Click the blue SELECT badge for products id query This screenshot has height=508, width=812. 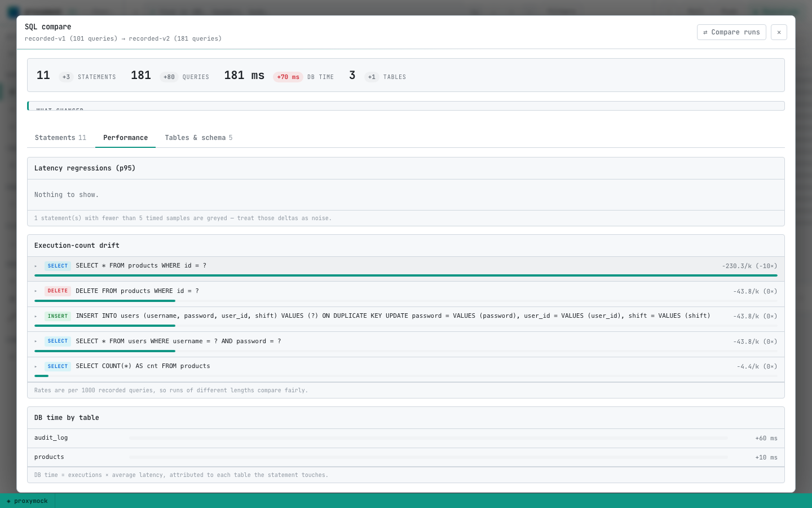pos(58,266)
